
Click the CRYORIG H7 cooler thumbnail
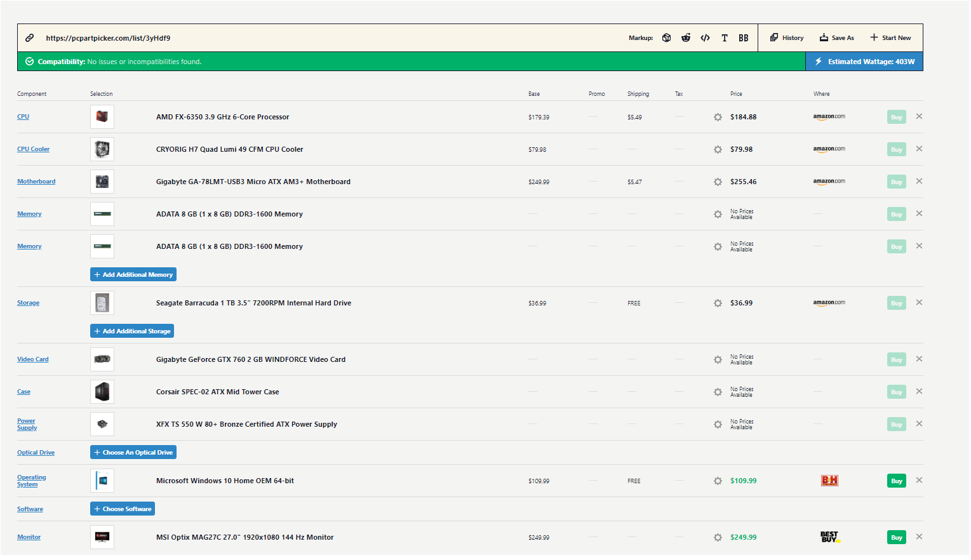(102, 149)
